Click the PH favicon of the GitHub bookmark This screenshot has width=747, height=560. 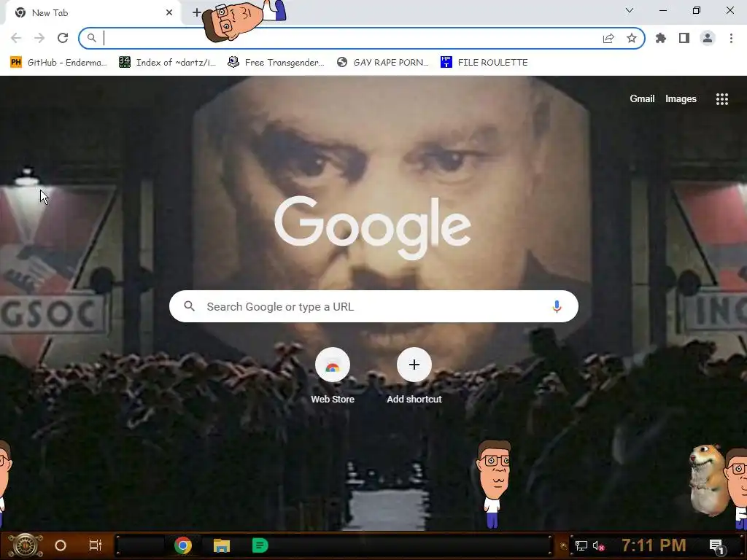pyautogui.click(x=16, y=63)
